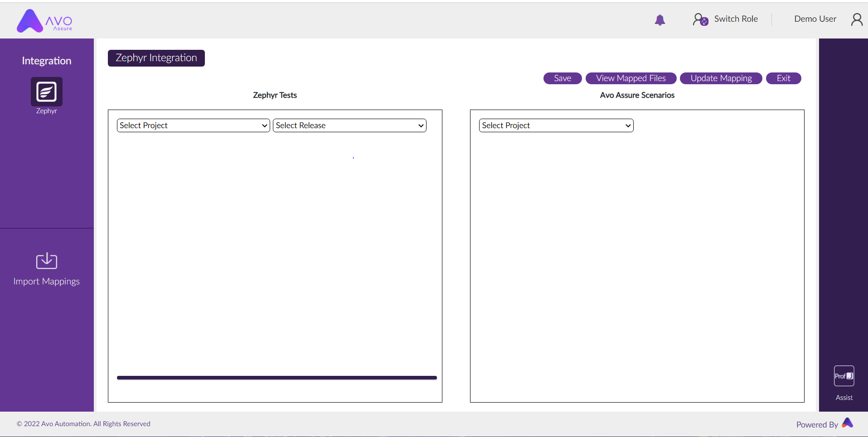Click the Assist label under Prof J
This screenshot has height=437, width=868.
click(x=844, y=398)
